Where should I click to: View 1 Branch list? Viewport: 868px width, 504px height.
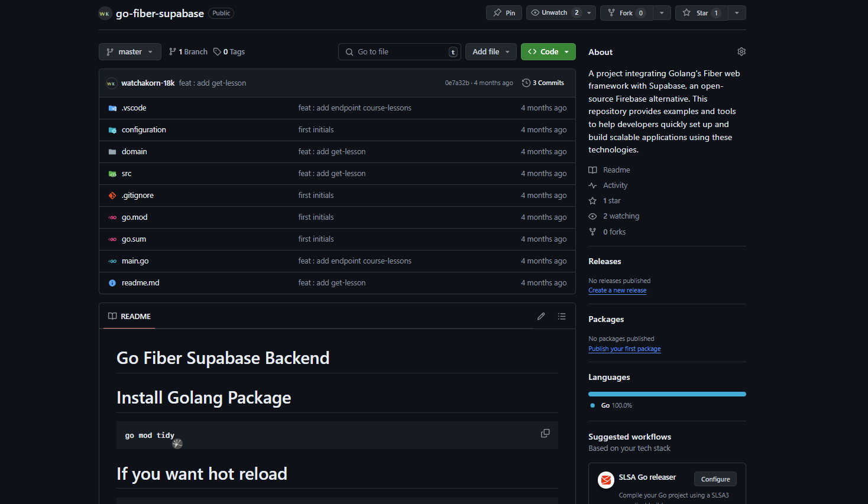[x=188, y=52]
